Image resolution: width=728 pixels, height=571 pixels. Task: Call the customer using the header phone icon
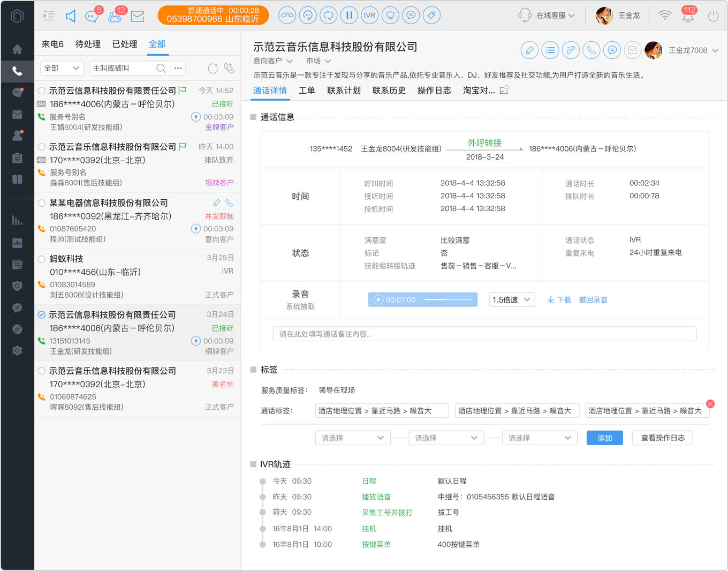click(591, 50)
